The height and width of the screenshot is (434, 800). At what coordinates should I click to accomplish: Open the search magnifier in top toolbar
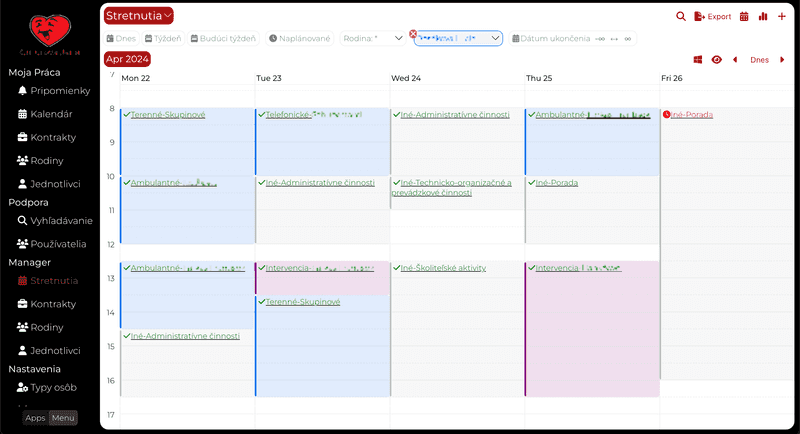[681, 16]
